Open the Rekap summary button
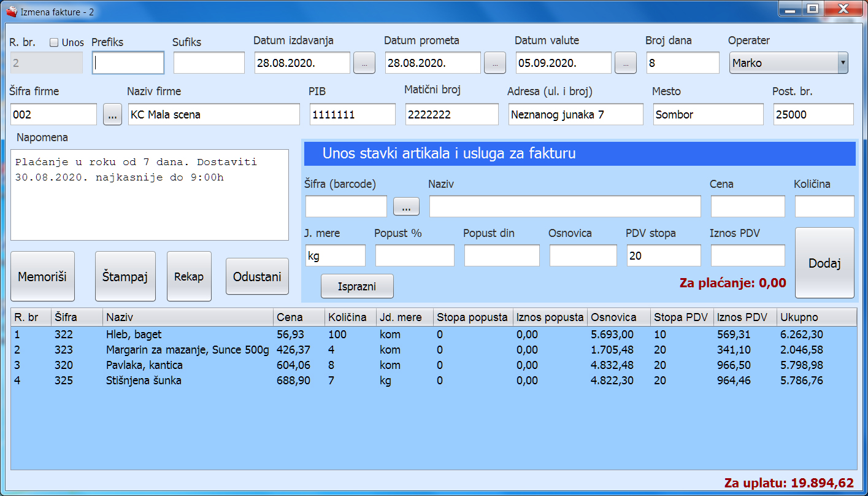Viewport: 868px width, 496px height. [189, 276]
